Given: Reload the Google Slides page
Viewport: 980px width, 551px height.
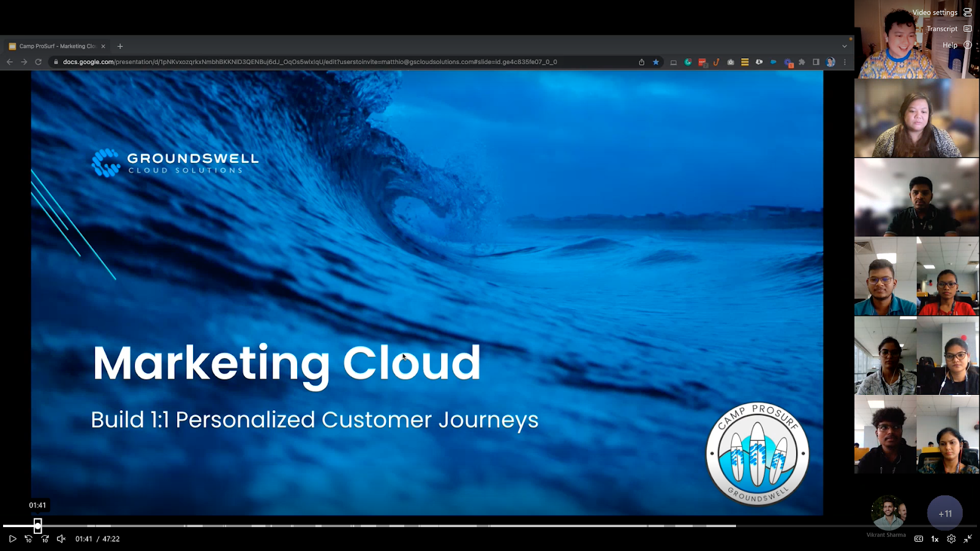Looking at the screenshot, I should coord(38,62).
